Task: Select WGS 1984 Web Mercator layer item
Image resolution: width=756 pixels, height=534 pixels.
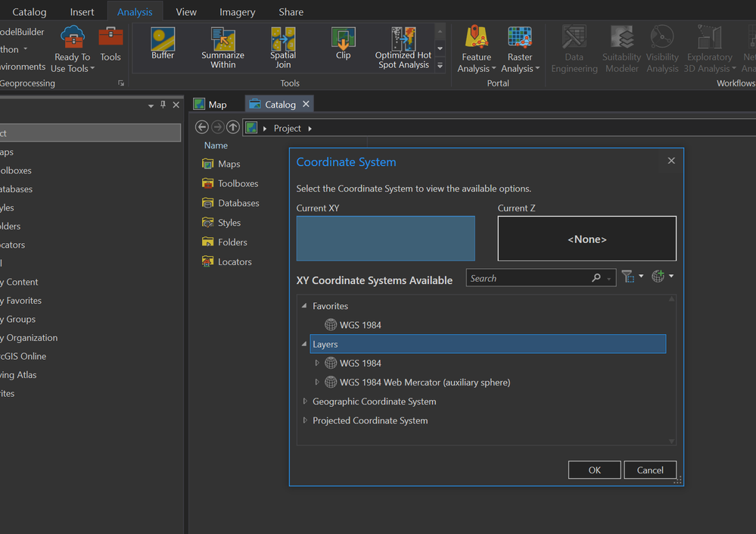Action: point(425,383)
